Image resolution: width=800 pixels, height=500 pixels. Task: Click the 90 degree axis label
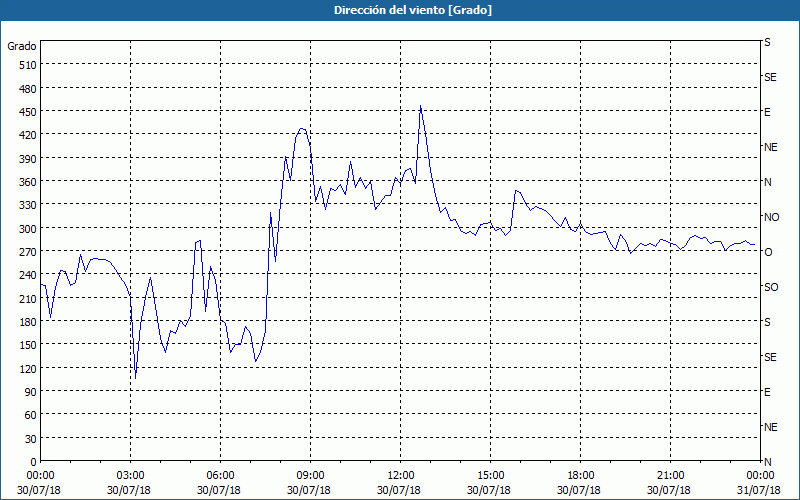point(31,392)
